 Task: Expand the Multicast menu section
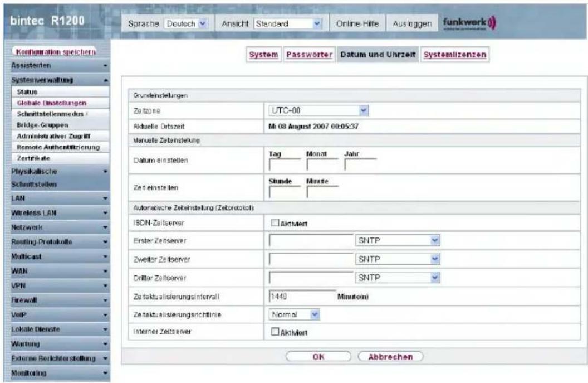tap(59, 256)
